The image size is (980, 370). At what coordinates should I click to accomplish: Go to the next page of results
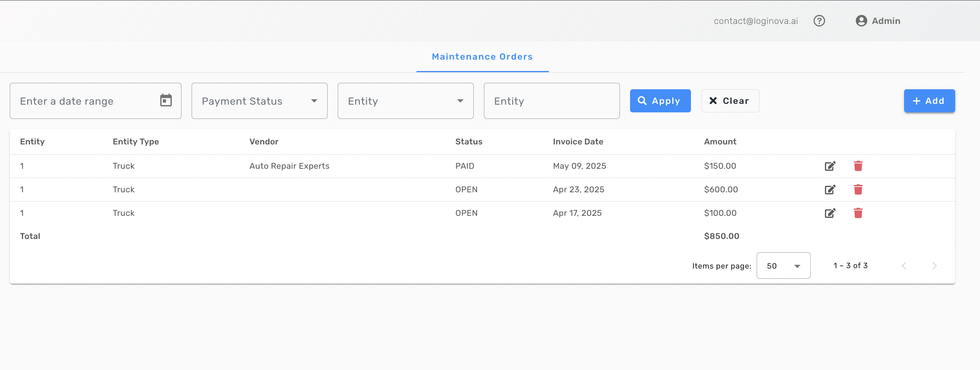coord(935,265)
